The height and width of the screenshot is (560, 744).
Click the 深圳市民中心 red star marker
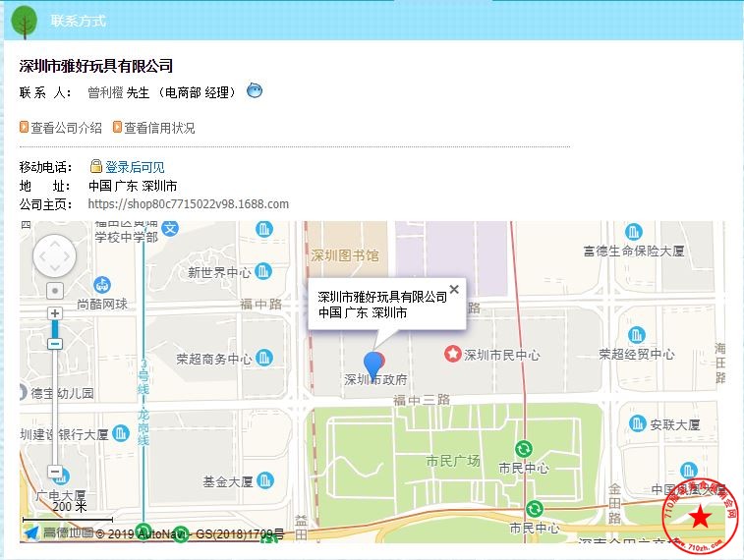pos(453,354)
